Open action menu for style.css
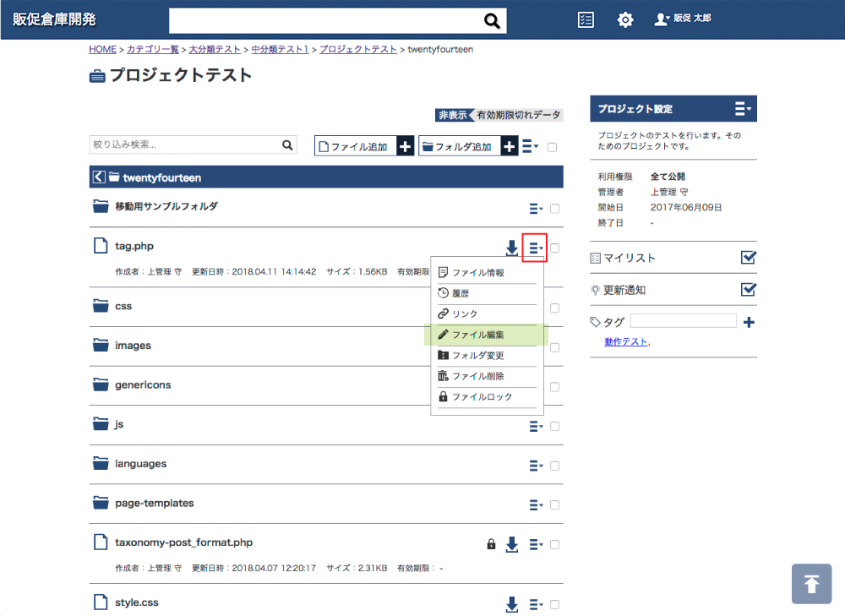Image resolution: width=845 pixels, height=616 pixels. (x=536, y=604)
